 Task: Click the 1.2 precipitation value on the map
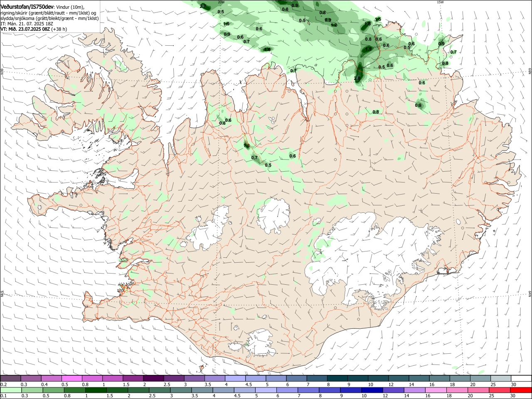click(x=334, y=25)
